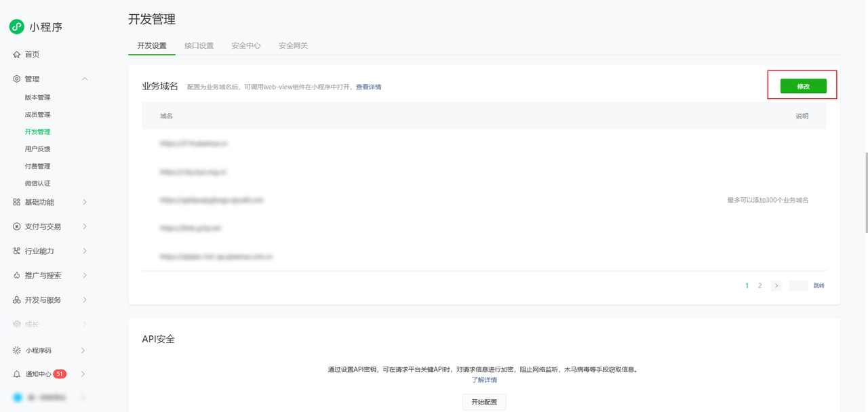Click the 行业能力 icon

click(17, 251)
